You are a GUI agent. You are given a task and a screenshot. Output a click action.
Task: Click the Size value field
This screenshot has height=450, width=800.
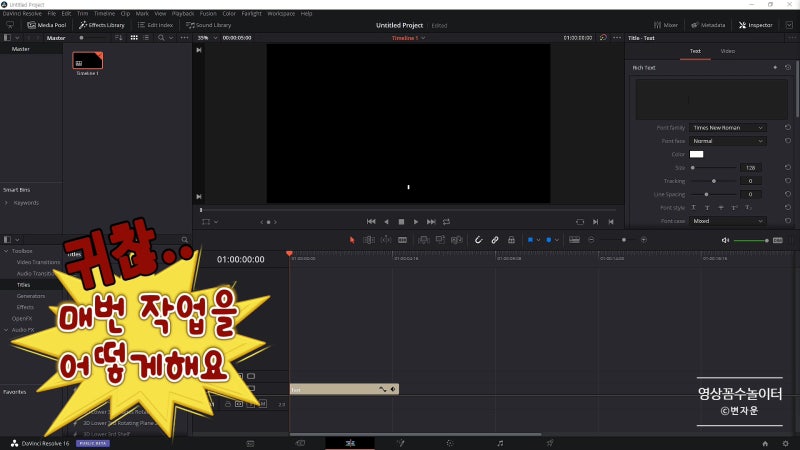(751, 167)
